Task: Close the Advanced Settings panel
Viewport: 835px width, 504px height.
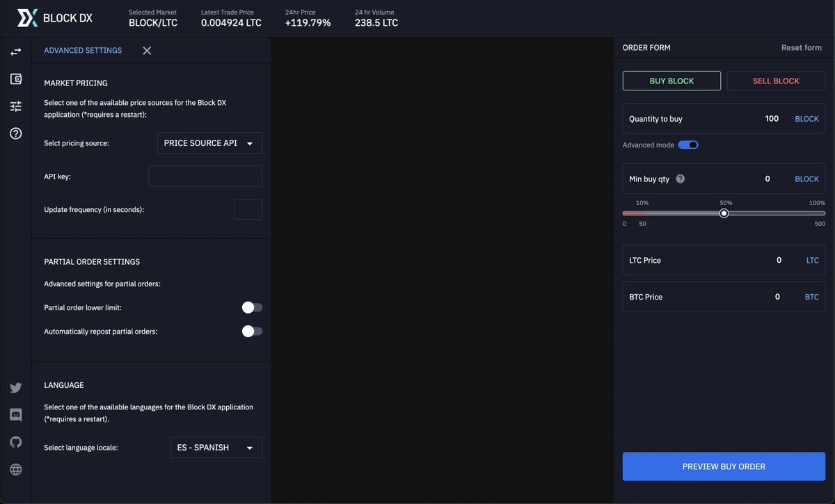Action: [147, 51]
